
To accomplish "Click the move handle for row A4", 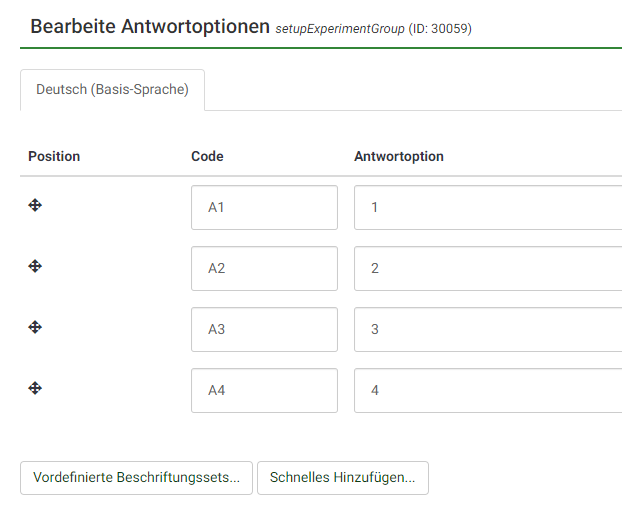I will (35, 388).
